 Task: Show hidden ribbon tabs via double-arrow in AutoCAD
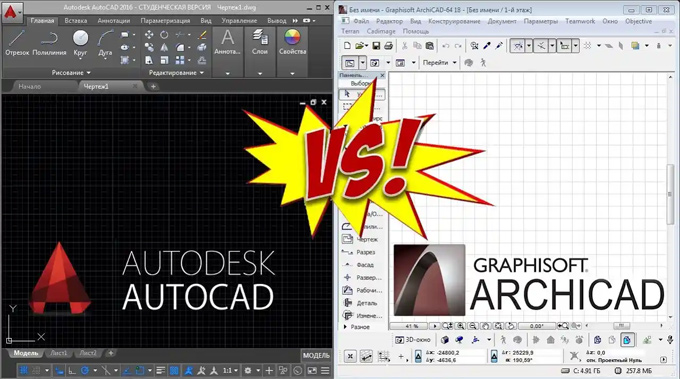coord(295,20)
